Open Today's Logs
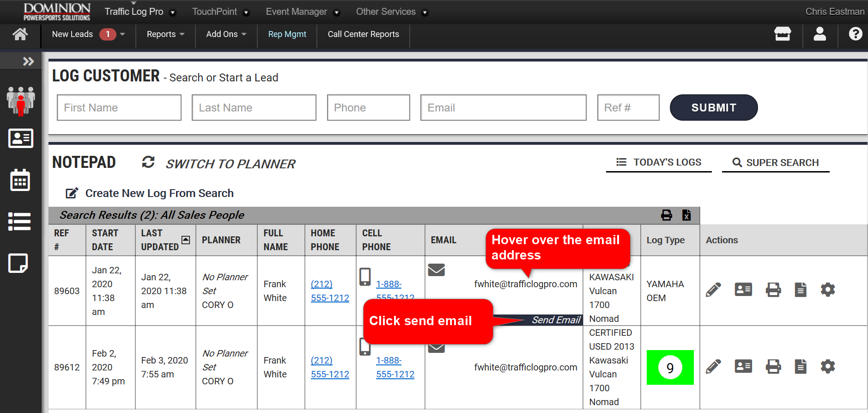Viewport: 868px width, 413px height. 659,162
